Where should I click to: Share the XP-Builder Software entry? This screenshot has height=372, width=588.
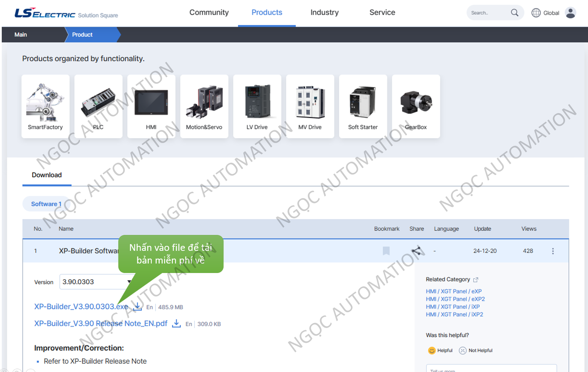(417, 251)
